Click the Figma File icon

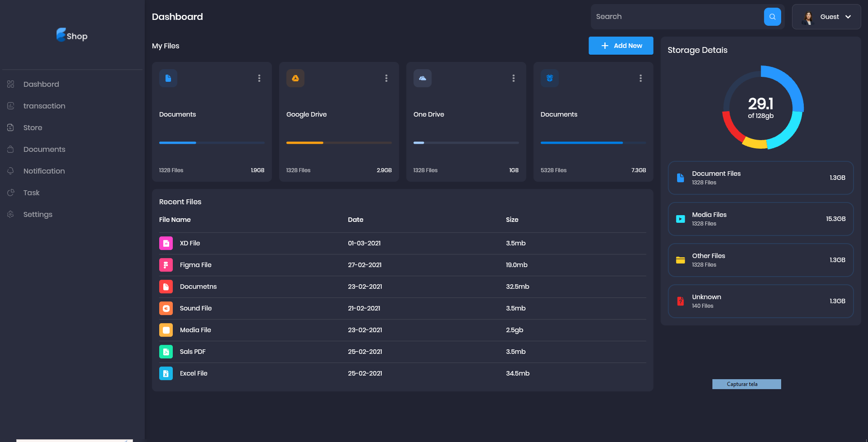click(166, 264)
